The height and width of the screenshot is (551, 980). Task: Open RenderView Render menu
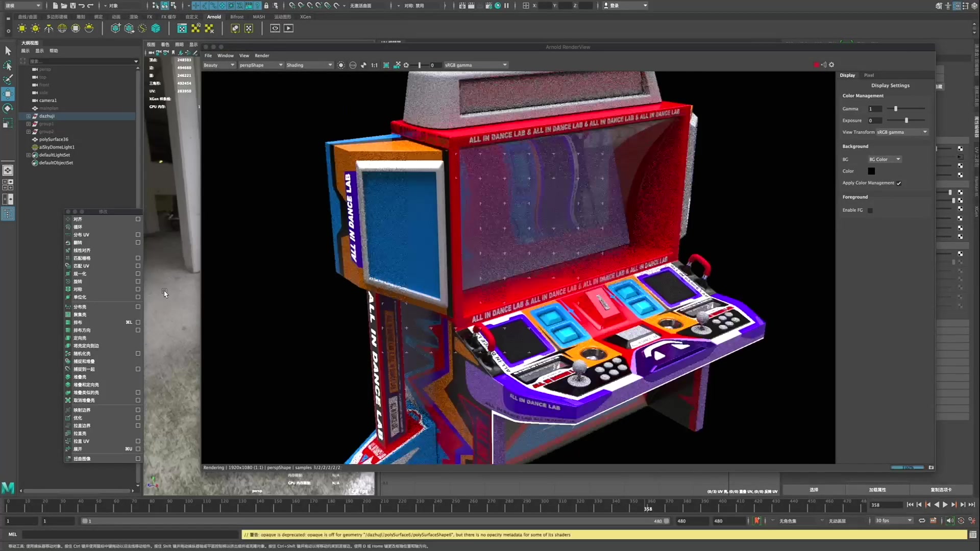(262, 56)
